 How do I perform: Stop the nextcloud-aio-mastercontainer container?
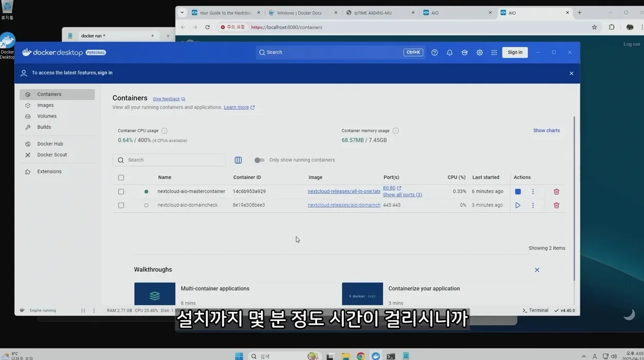pos(517,191)
